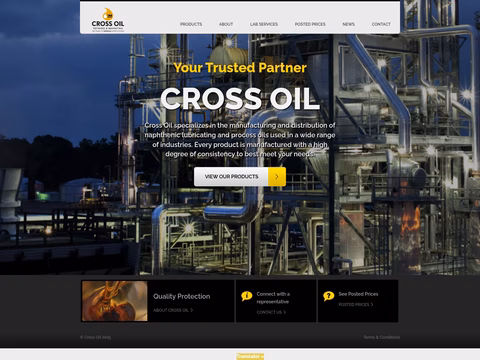Expand the Translator bar at bottom
This screenshot has height=360, width=480.
click(250, 356)
